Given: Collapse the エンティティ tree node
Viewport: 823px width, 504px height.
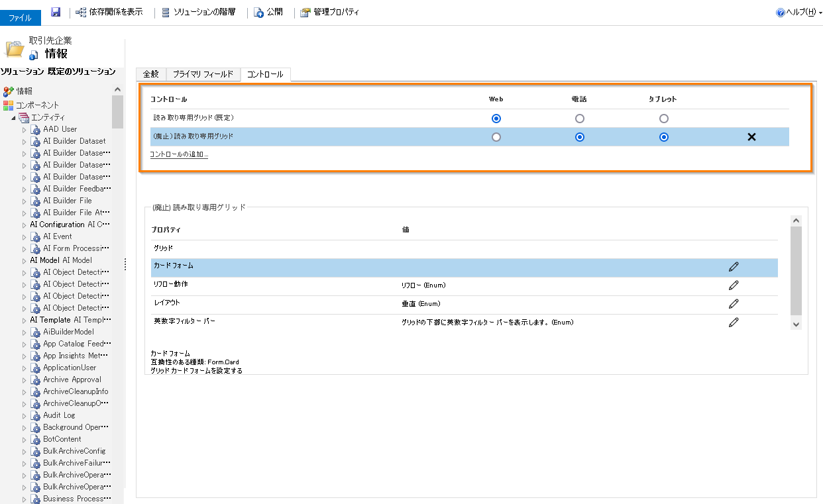Looking at the screenshot, I should 13,117.
